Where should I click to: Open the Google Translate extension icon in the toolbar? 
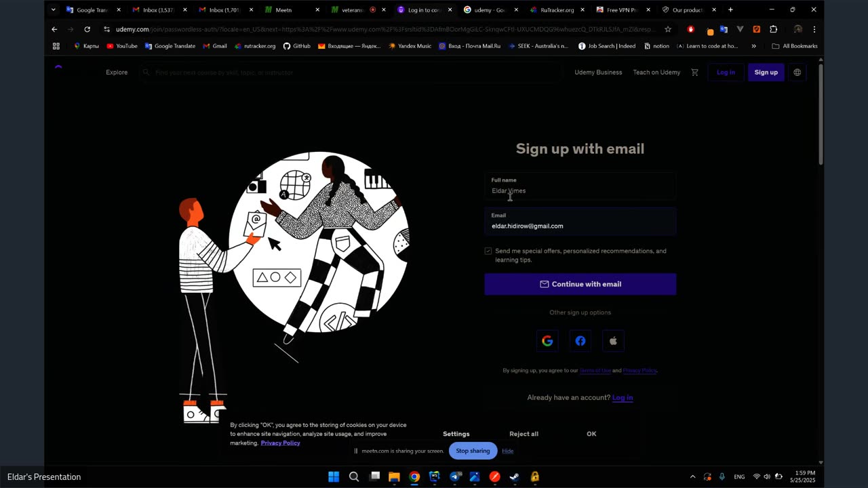(x=724, y=29)
